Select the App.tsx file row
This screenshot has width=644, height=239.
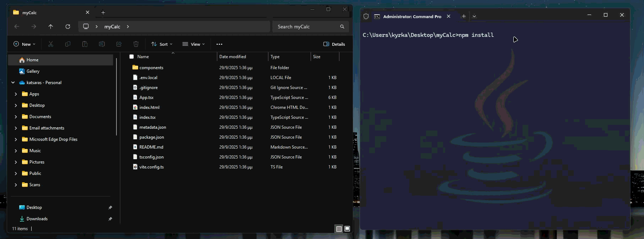click(x=234, y=98)
